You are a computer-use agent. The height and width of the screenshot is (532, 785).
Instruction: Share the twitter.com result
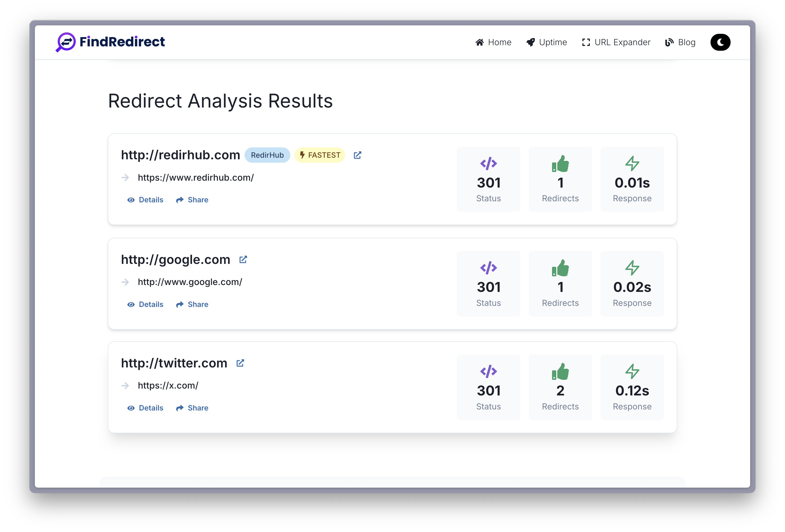pos(192,408)
